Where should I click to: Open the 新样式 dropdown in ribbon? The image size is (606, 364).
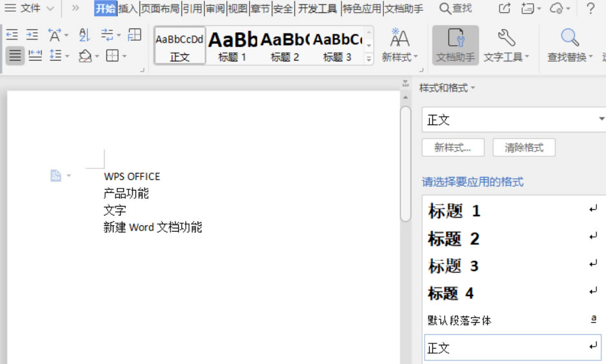[399, 45]
